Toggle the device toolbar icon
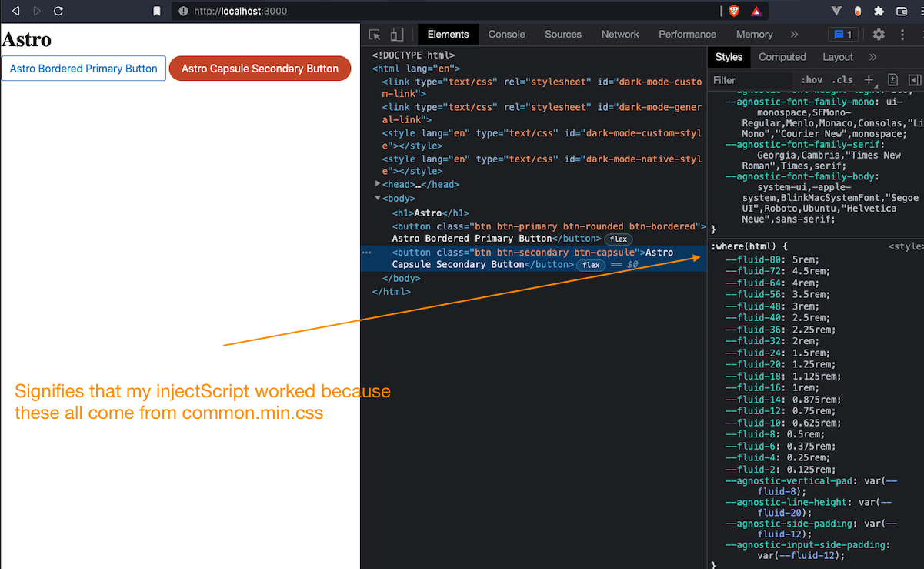Screen dimensions: 924x569 [397, 34]
